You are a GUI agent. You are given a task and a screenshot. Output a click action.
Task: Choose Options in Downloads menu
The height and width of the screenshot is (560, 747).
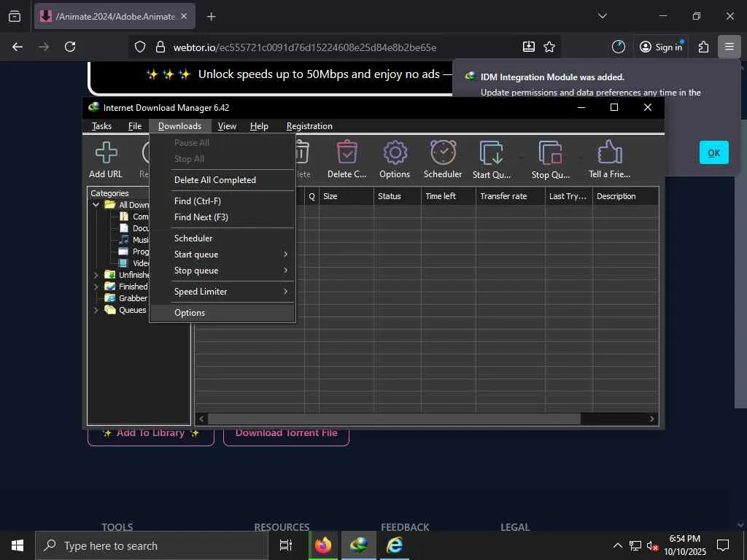222,313
